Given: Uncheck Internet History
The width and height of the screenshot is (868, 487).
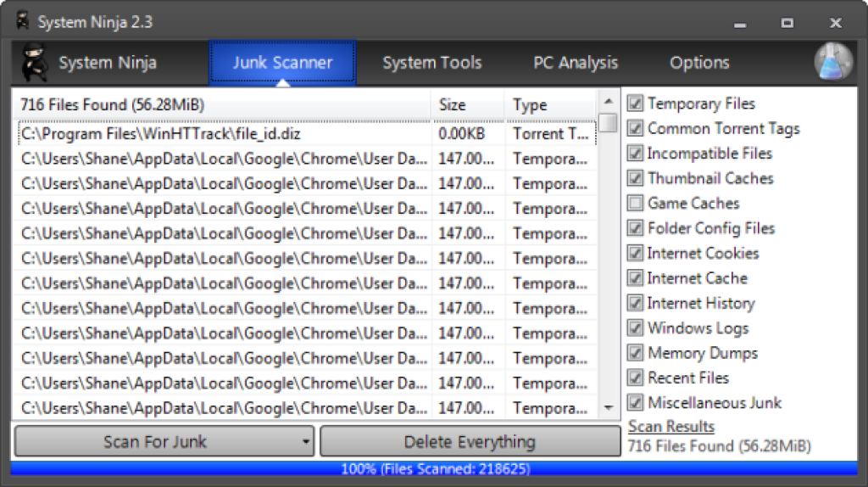Looking at the screenshot, I should click(635, 303).
